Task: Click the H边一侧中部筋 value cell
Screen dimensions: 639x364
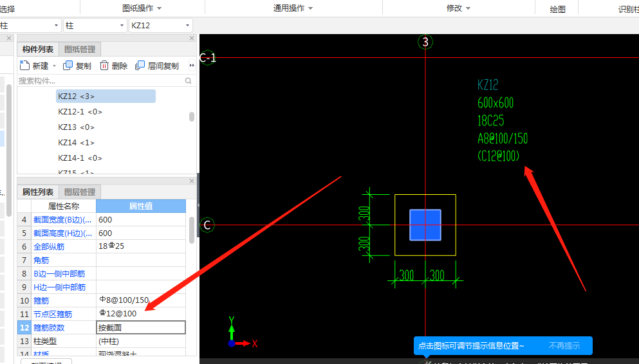Action: point(141,287)
